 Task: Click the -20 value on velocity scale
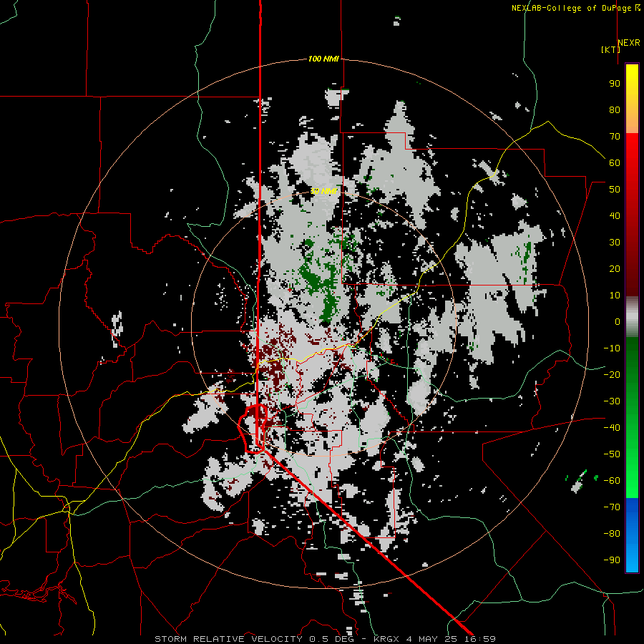(x=612, y=375)
